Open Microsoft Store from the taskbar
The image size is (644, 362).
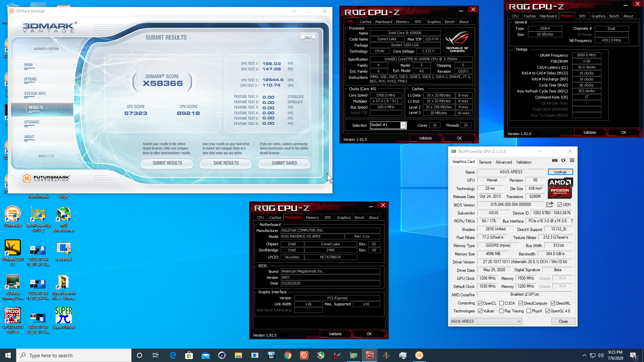tap(189, 355)
